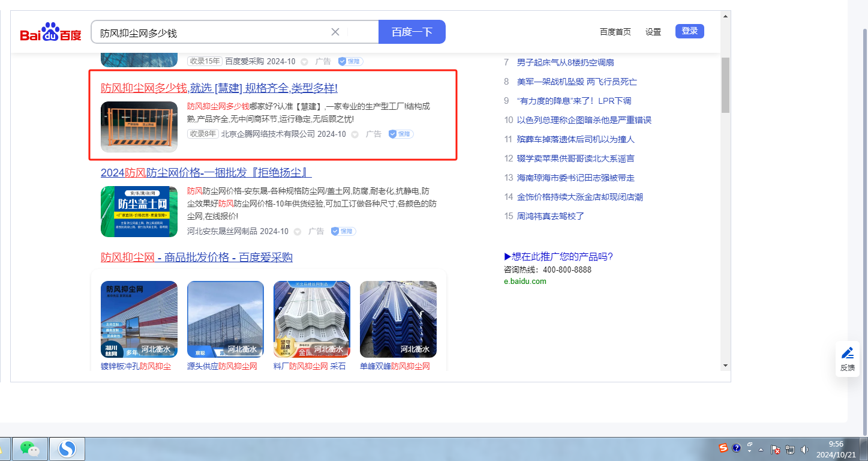Open hot search 周鸿祎真去驾校了
Screen dimensions: 868x461
[x=551, y=216]
